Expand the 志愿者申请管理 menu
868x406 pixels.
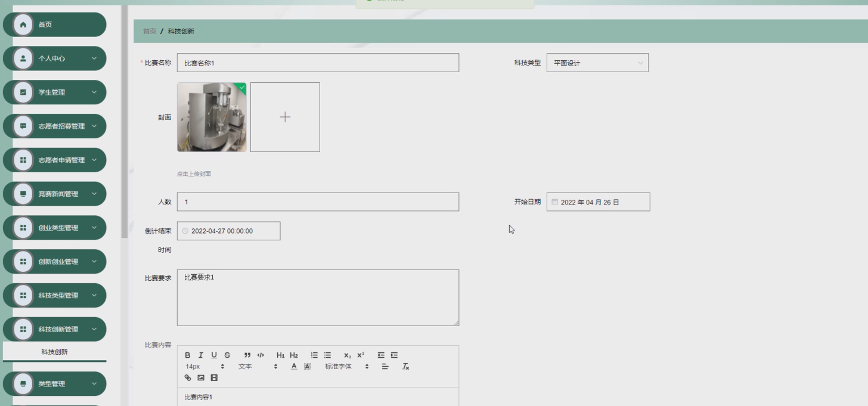tap(55, 160)
